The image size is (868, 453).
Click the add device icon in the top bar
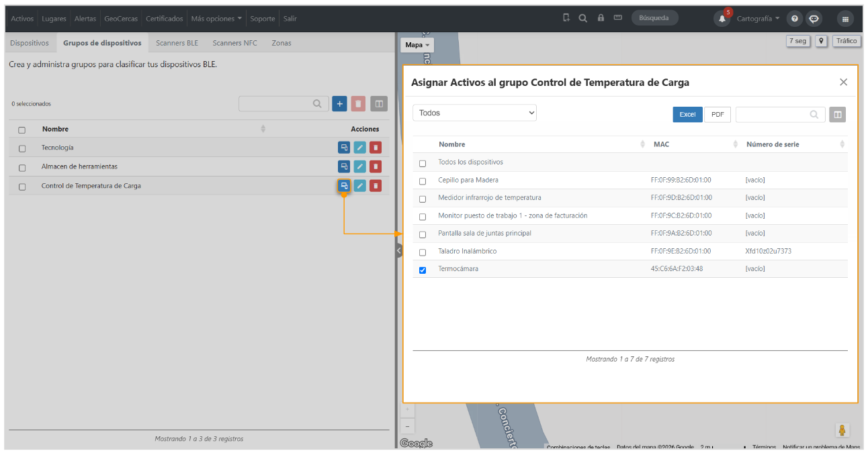pos(566,18)
